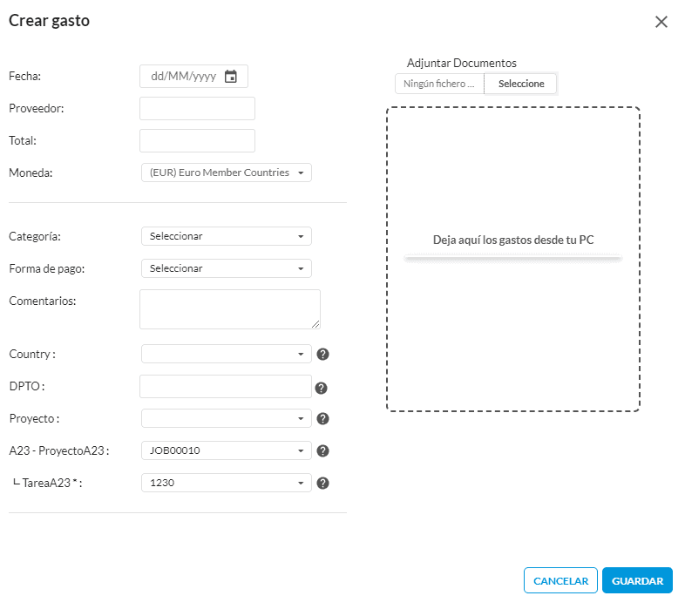Change the JOB00010 project selection
Image resolution: width=685 pixels, height=616 pixels.
point(227,450)
